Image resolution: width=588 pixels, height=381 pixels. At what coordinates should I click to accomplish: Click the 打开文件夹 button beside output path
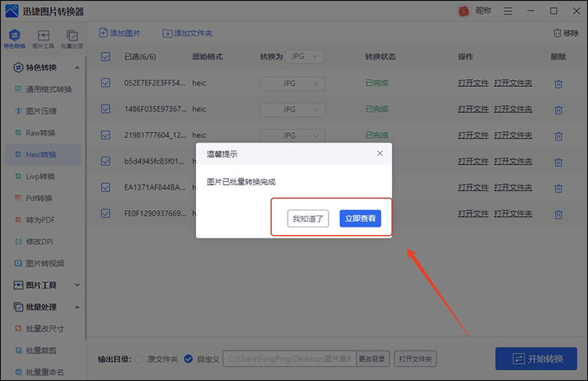[x=415, y=359]
